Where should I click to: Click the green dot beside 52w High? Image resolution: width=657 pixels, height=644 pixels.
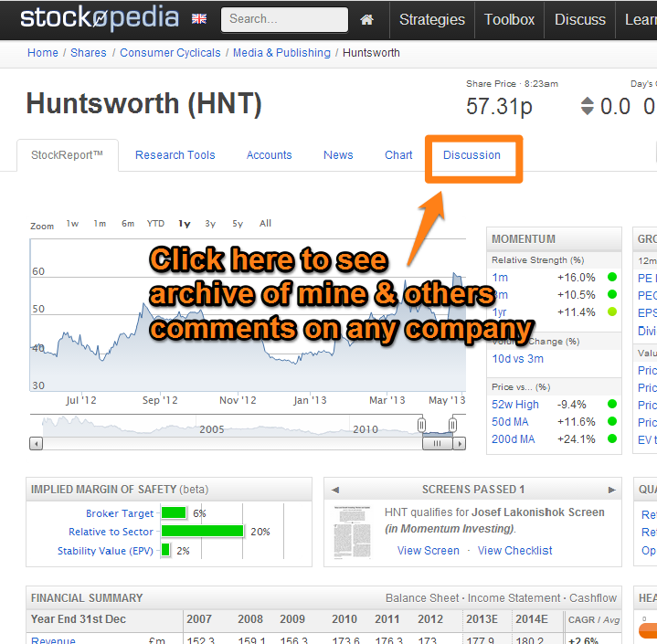pos(612,404)
